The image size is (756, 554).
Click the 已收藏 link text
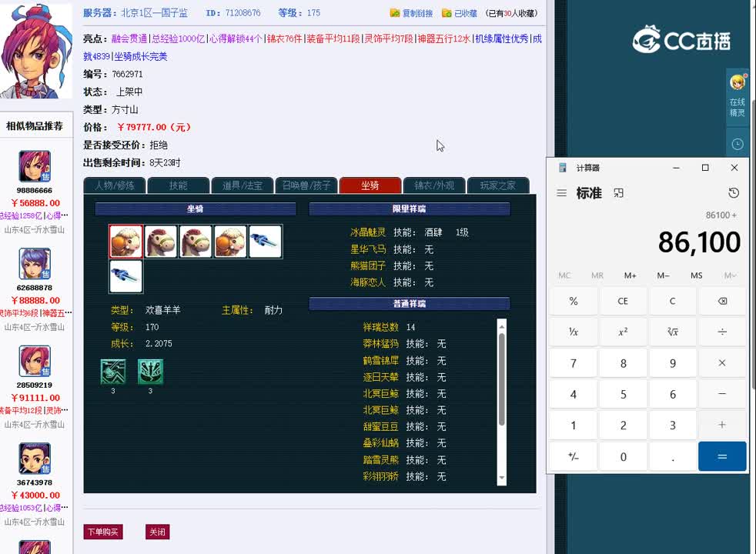click(466, 13)
